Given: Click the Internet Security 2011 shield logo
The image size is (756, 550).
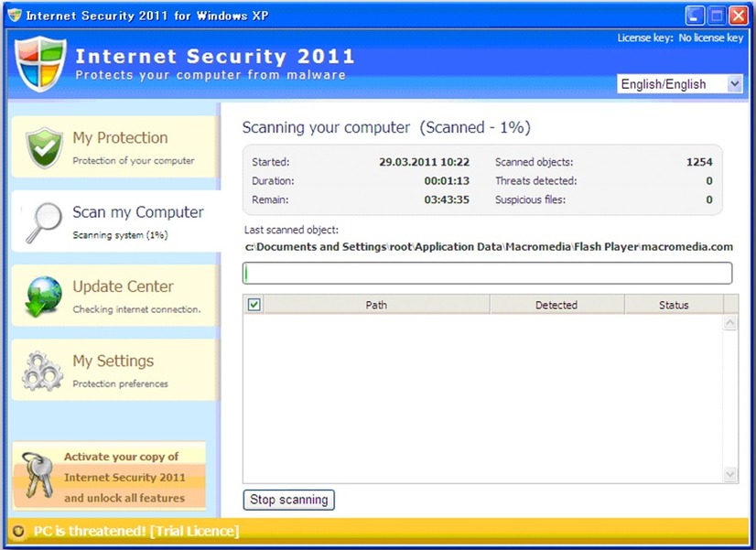Looking at the screenshot, I should click(40, 64).
